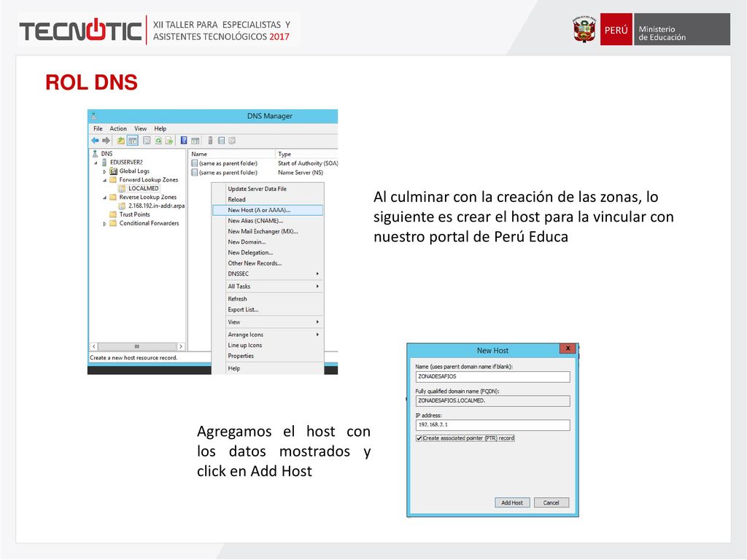Open Properties from the context menu
747x560 pixels.
(268, 356)
